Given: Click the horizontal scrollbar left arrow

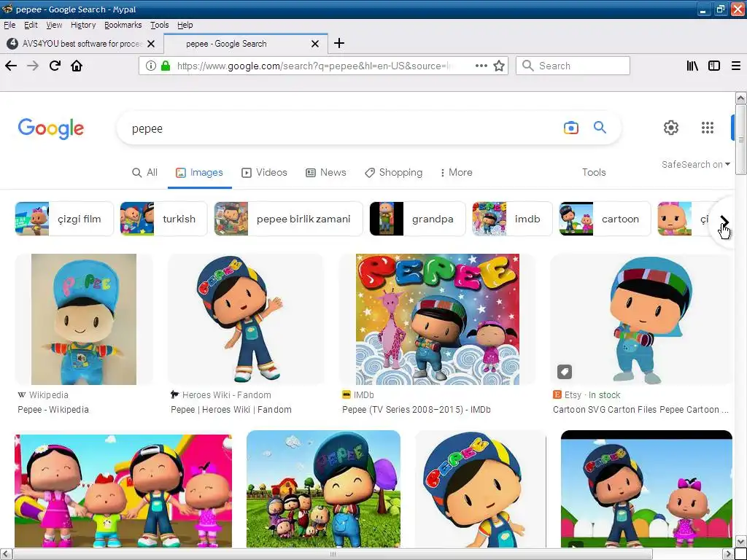Looking at the screenshot, I should (5, 554).
